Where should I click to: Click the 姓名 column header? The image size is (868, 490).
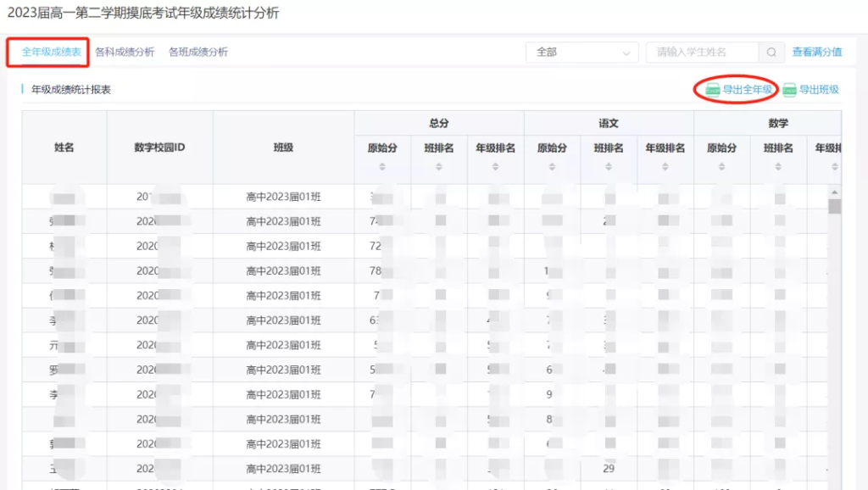(x=64, y=148)
